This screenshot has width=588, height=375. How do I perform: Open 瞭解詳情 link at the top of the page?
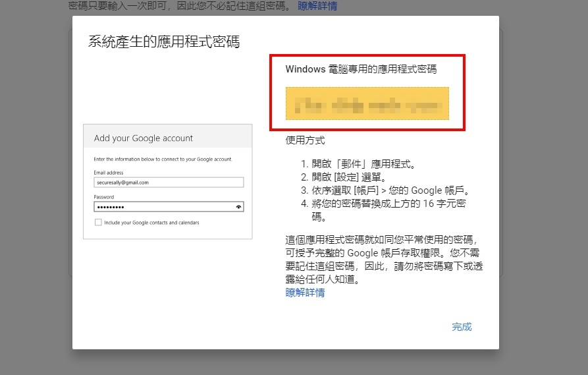coord(317,6)
